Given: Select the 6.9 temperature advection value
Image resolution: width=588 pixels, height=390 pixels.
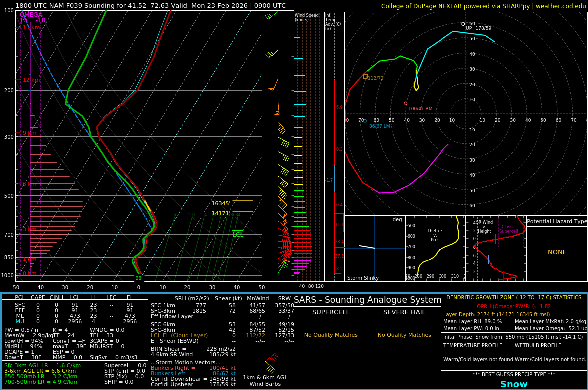Looking at the screenshot, I should [339, 107].
